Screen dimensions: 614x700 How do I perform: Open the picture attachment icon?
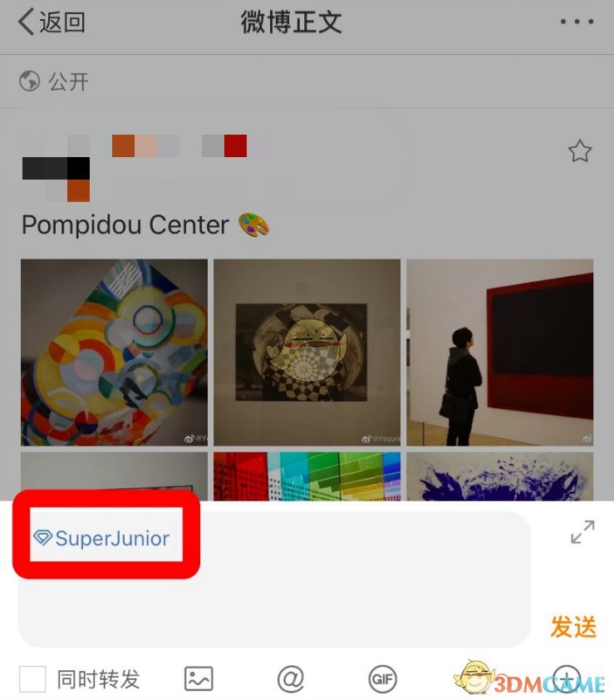(x=199, y=678)
